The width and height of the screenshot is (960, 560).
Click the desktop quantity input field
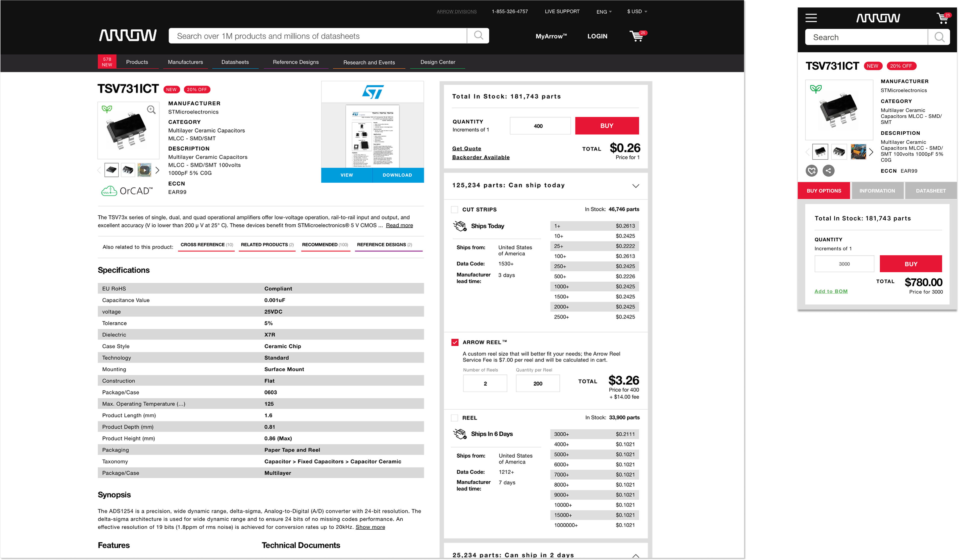(540, 126)
